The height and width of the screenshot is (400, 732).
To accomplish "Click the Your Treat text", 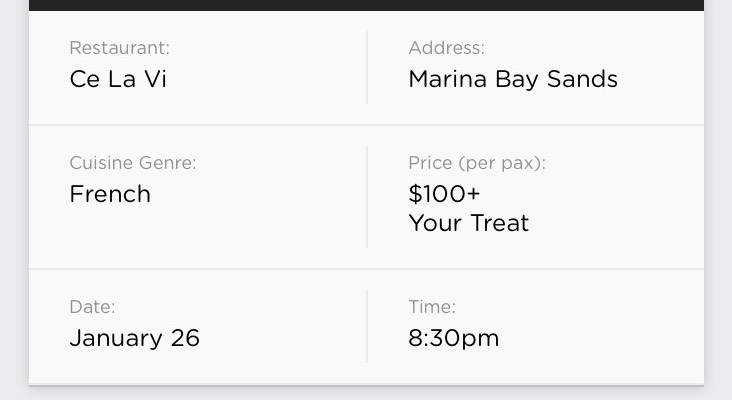I will click(x=468, y=223).
